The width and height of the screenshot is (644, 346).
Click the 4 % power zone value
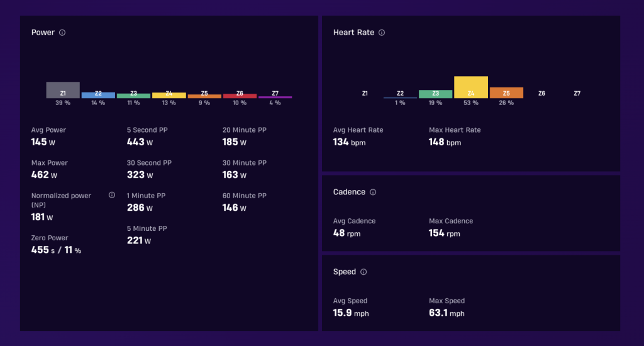[275, 103]
